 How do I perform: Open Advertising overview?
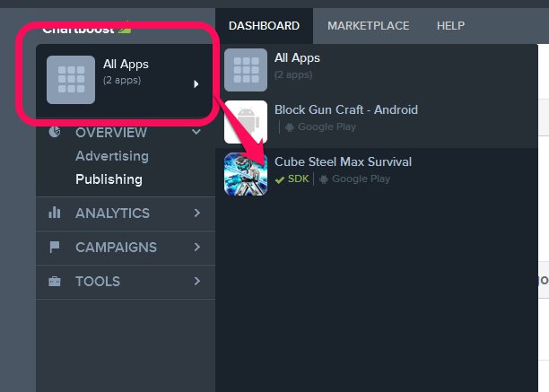112,156
